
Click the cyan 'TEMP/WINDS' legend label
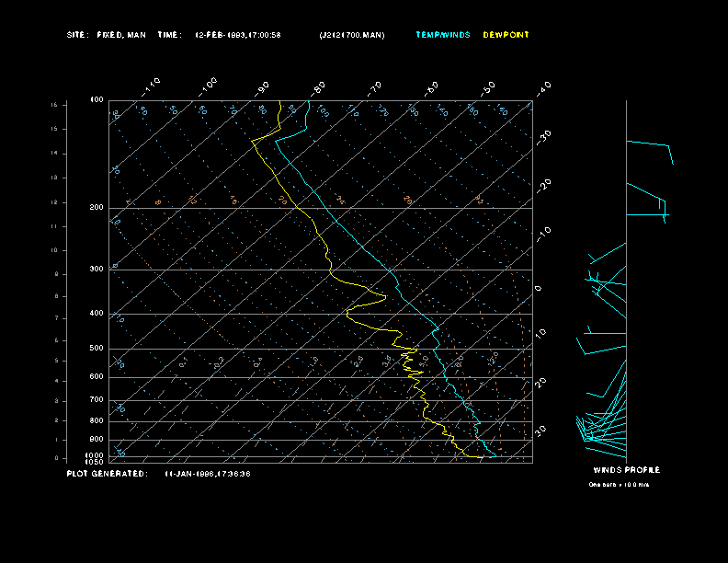[443, 35]
